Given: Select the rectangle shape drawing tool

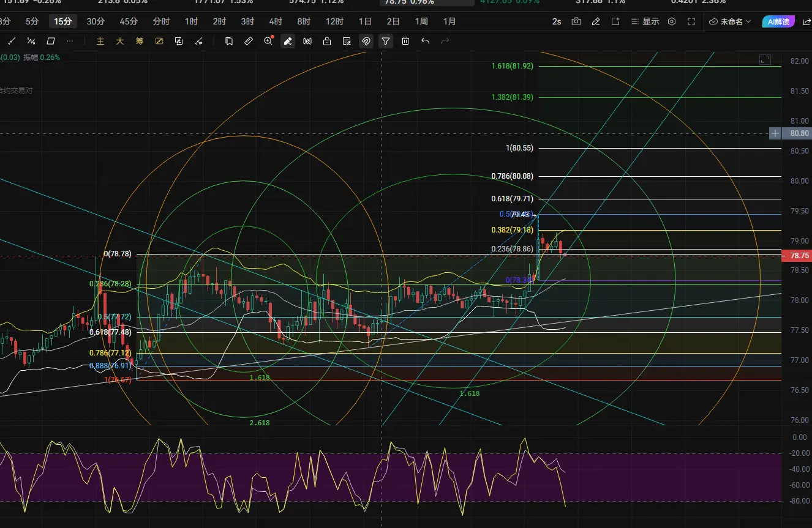Looking at the screenshot, I should tap(51, 41).
